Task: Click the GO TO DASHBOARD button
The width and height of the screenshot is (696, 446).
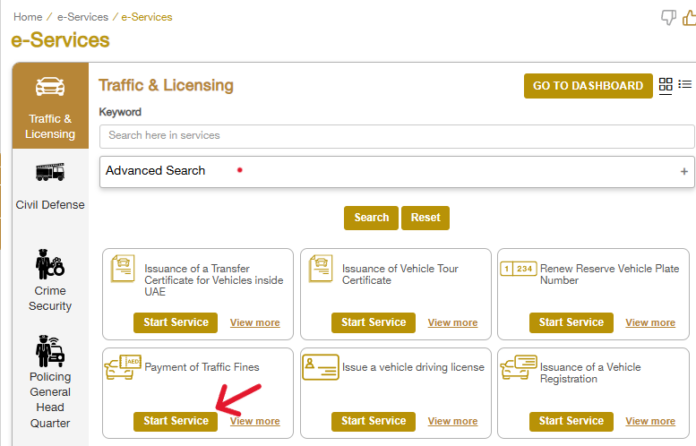Action: (588, 86)
